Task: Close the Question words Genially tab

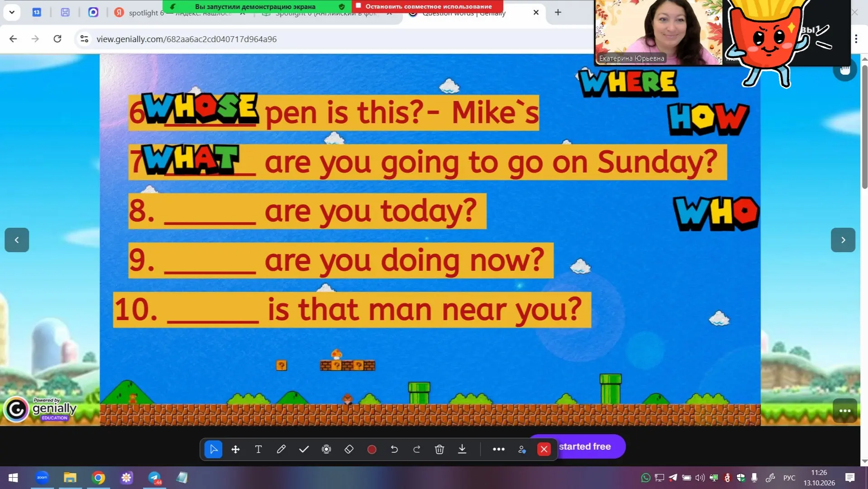Action: [536, 12]
